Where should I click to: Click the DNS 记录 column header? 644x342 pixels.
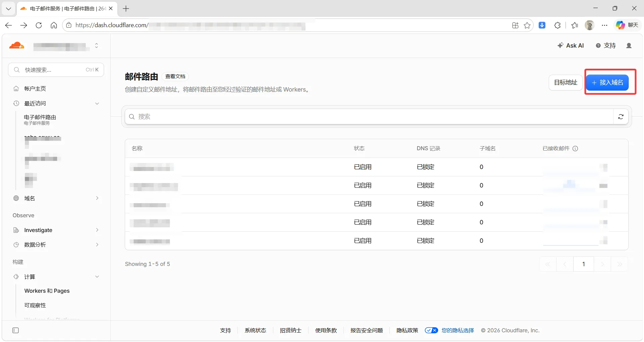coord(428,149)
